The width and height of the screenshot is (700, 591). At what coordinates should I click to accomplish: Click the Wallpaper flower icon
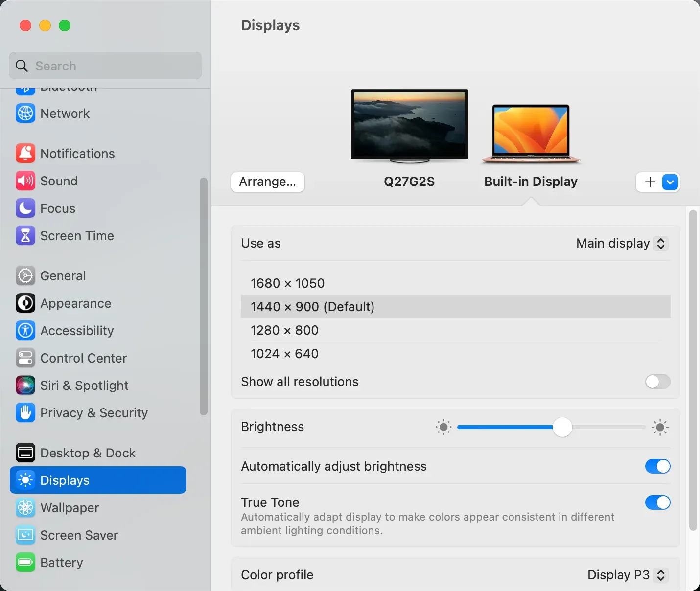click(25, 508)
